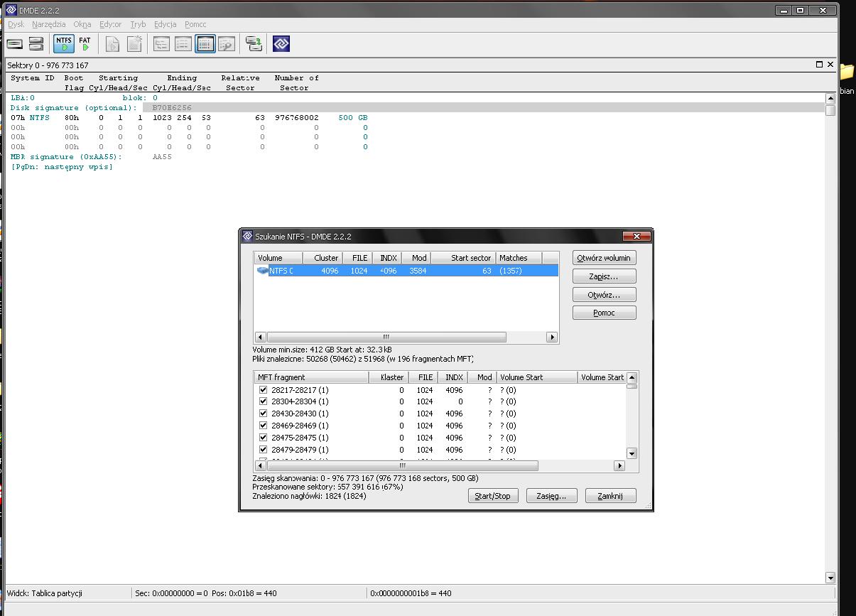Click the greyed file play toolbar icon
856x616 pixels.
tap(112, 44)
